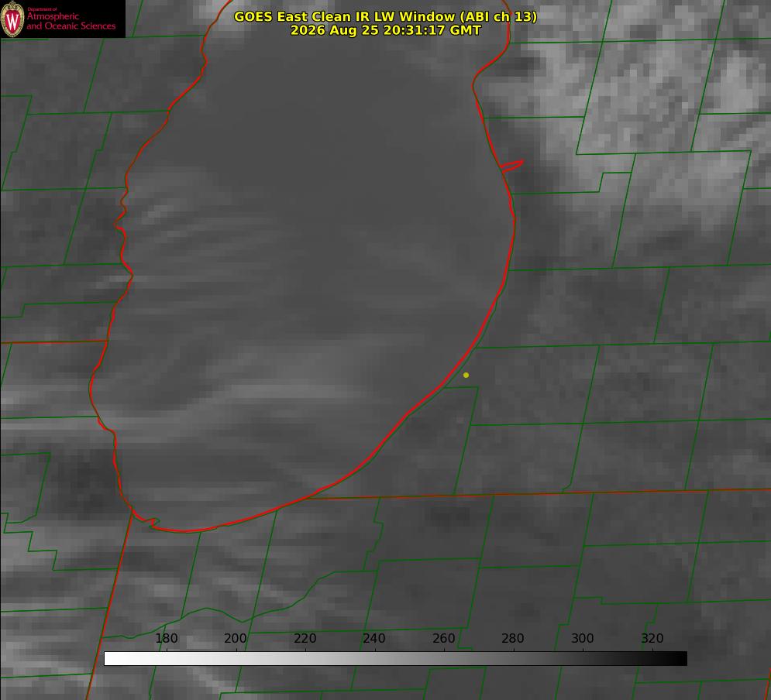Click the yellow dot location marker

466,375
